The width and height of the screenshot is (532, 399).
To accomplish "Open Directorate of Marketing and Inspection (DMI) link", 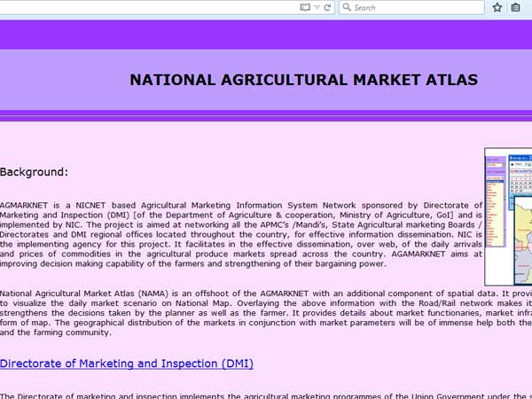I will 127,364.
